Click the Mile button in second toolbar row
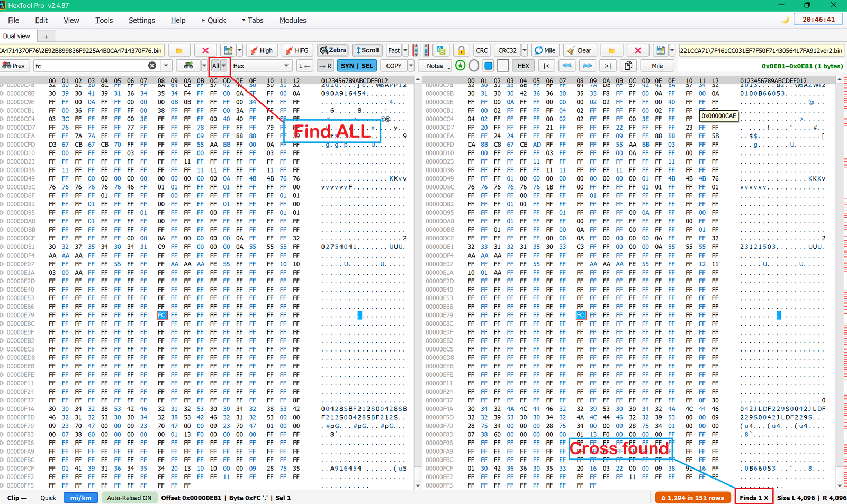This screenshot has width=847, height=504. (x=657, y=66)
